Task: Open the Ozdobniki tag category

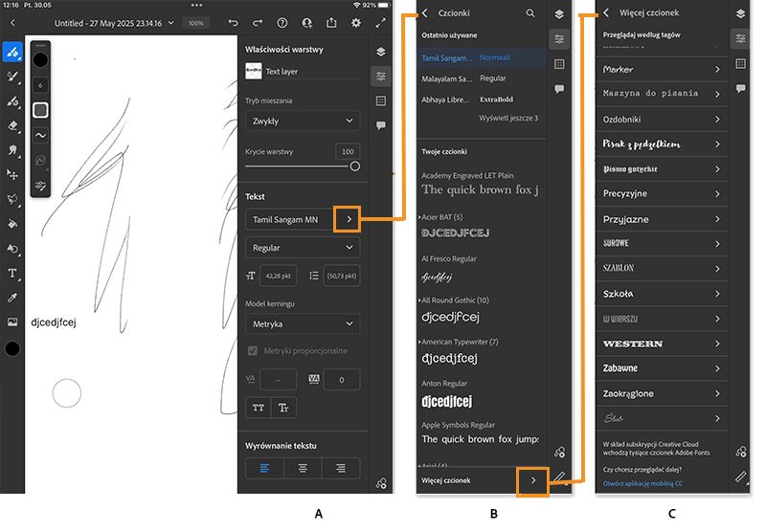Action: pyautogui.click(x=662, y=119)
